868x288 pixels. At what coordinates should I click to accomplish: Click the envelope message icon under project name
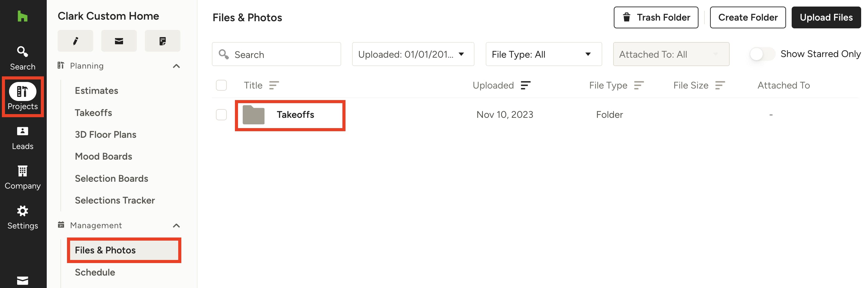tap(119, 41)
